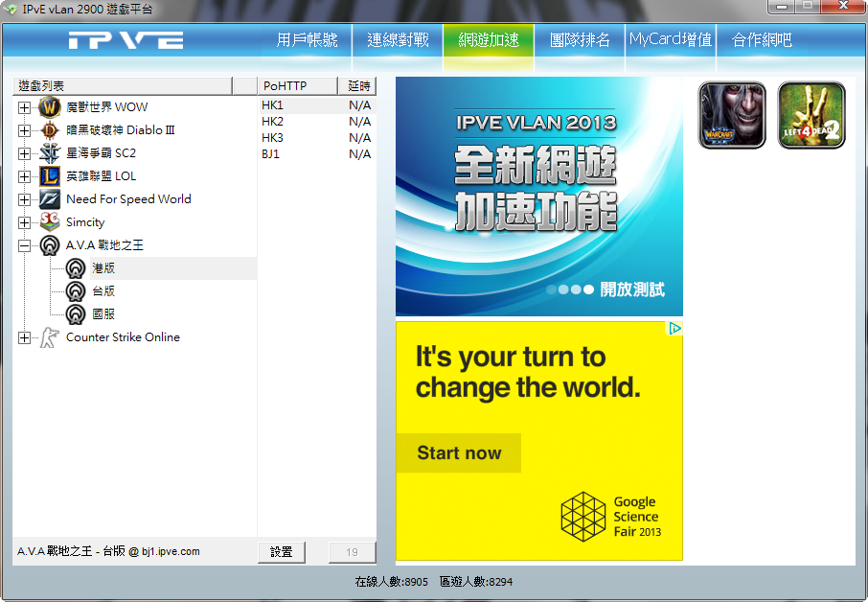Click the IPVE VLAN 2013 banner
The height and width of the screenshot is (602, 868).
coord(539,197)
